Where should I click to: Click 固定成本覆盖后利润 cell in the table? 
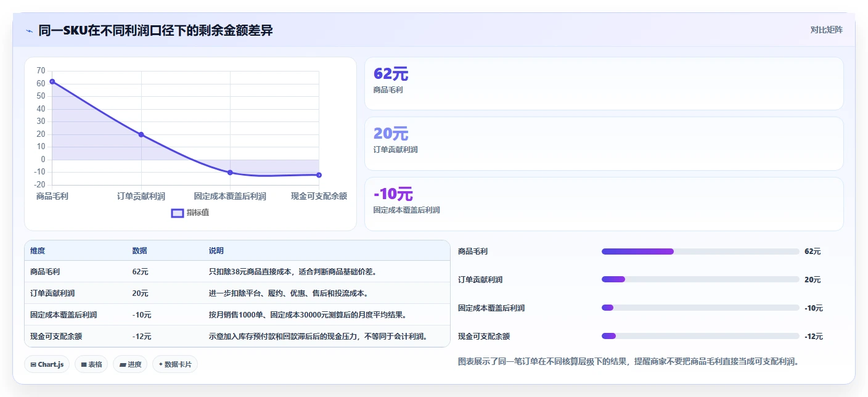click(x=63, y=314)
